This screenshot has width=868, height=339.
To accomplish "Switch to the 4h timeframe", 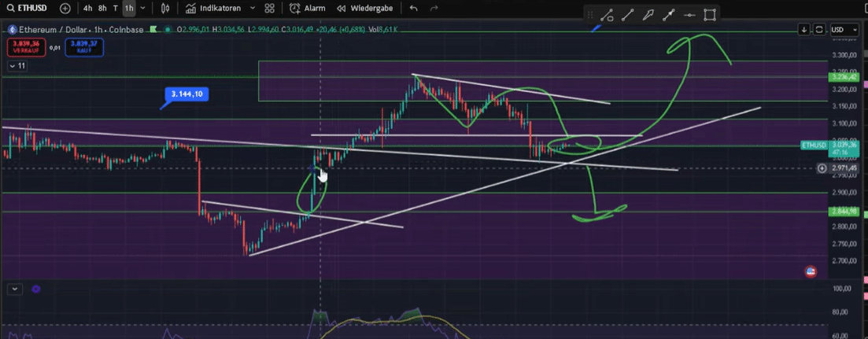I will 87,8.
